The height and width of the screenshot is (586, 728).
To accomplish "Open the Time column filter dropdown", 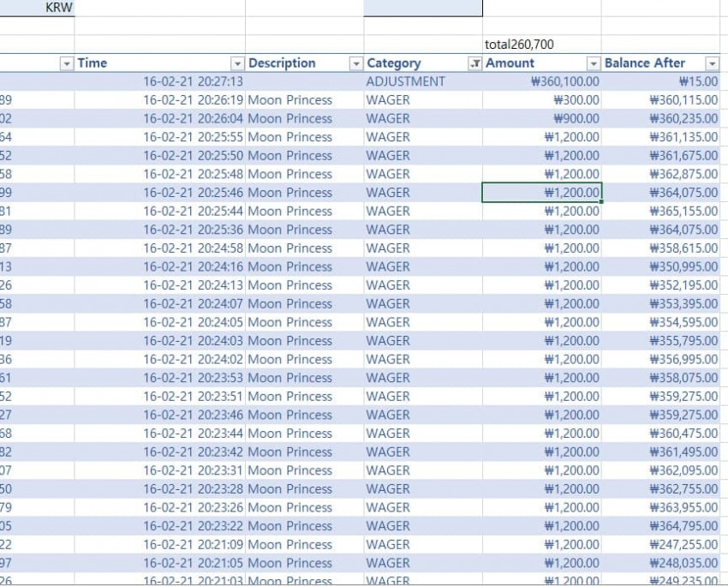I will click(237, 63).
